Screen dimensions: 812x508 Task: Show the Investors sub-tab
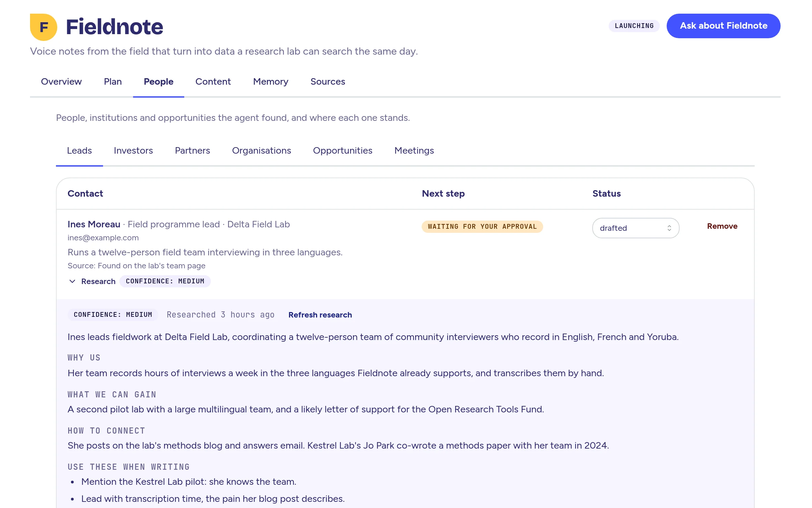[133, 151]
